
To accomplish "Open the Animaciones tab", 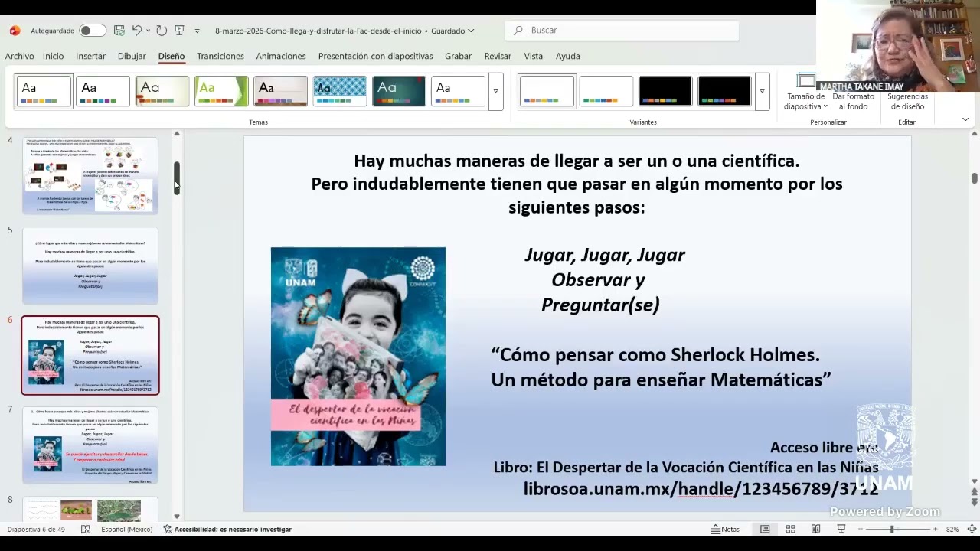I will 281,56.
